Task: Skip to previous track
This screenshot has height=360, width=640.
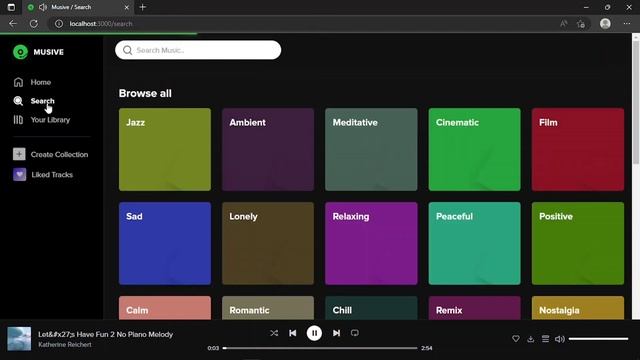Action: point(293,333)
